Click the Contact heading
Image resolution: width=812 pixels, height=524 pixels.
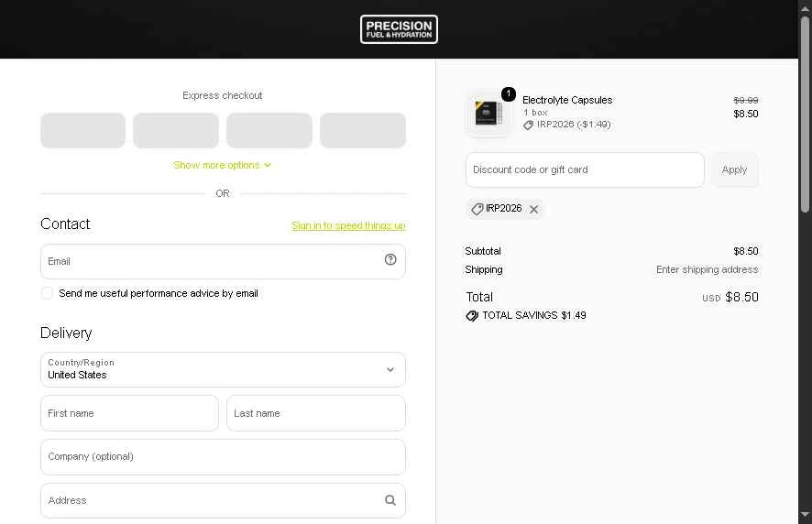[65, 224]
